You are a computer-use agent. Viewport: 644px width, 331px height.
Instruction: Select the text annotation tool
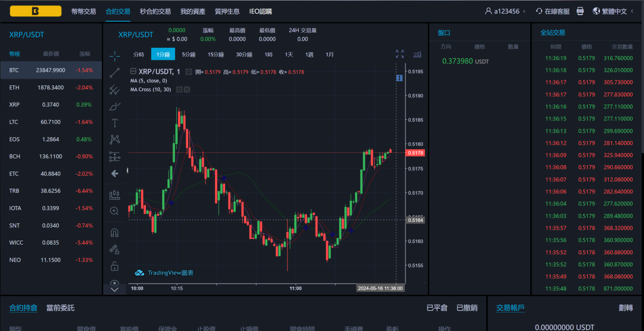pyautogui.click(x=115, y=123)
